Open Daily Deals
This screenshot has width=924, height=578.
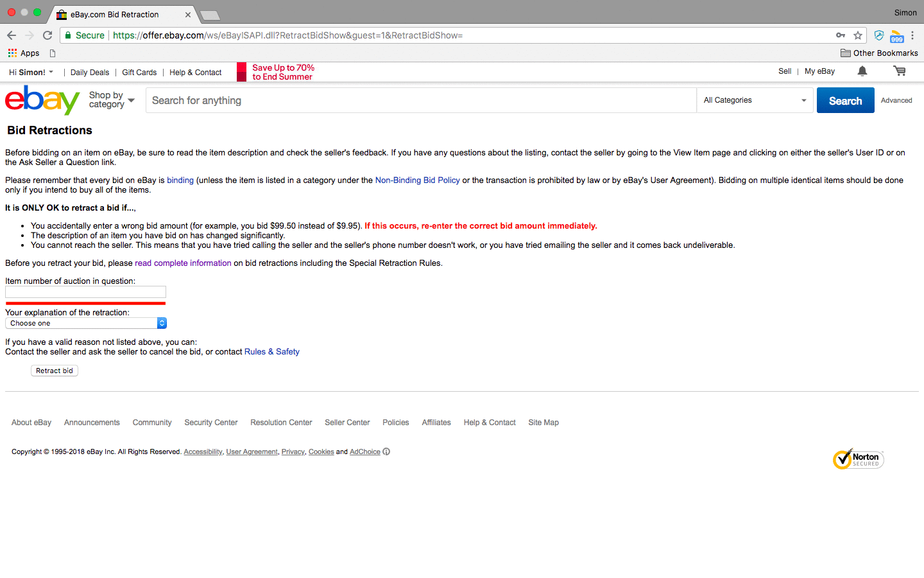[x=90, y=73]
